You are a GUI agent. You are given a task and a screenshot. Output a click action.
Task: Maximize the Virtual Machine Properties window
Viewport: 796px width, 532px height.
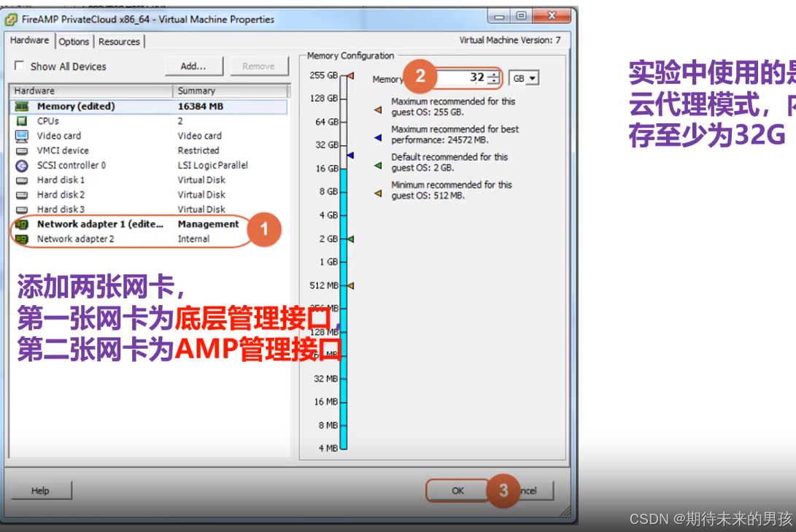pyautogui.click(x=521, y=16)
